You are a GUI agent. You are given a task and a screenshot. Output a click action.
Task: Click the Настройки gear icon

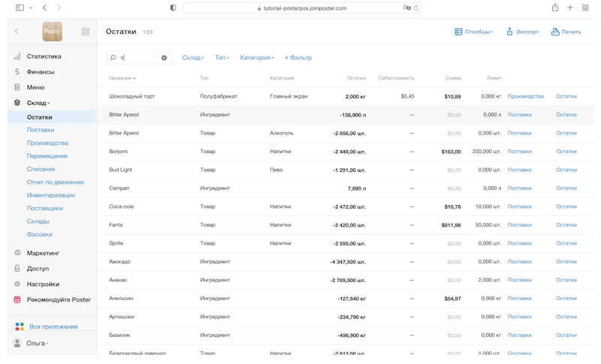click(17, 284)
